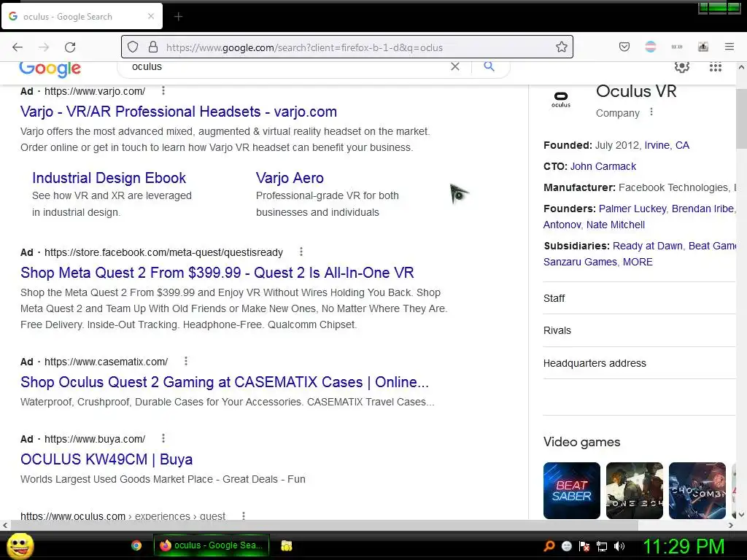
Task: Open a new browser tab
Action: (x=178, y=17)
